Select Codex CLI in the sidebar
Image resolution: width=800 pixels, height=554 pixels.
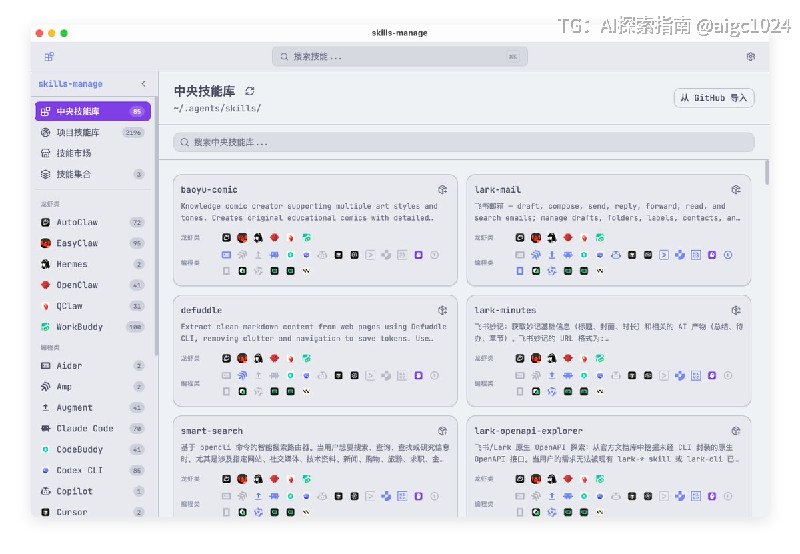pyautogui.click(x=93, y=470)
